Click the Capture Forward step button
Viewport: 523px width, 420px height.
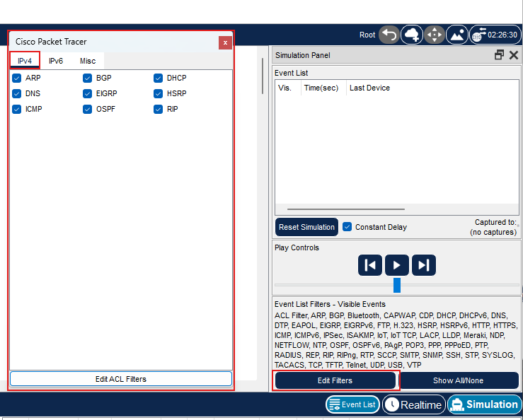point(424,265)
